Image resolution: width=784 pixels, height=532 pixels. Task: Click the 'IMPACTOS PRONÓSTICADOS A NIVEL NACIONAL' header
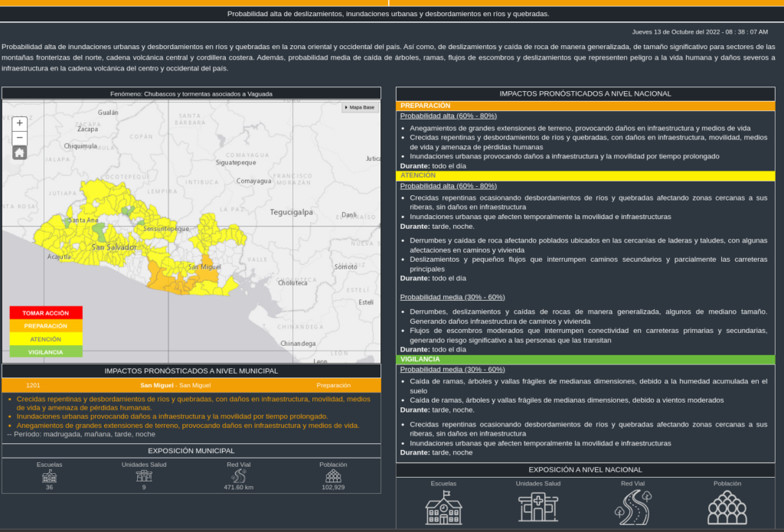pyautogui.click(x=586, y=93)
